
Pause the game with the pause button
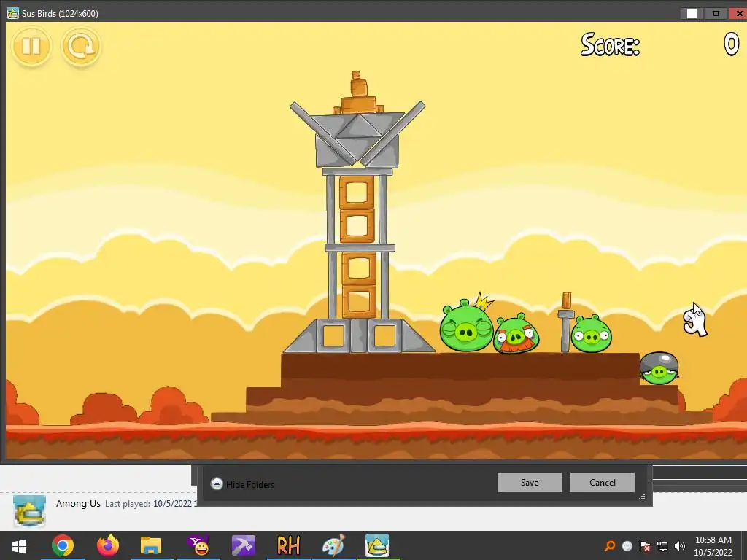point(31,46)
